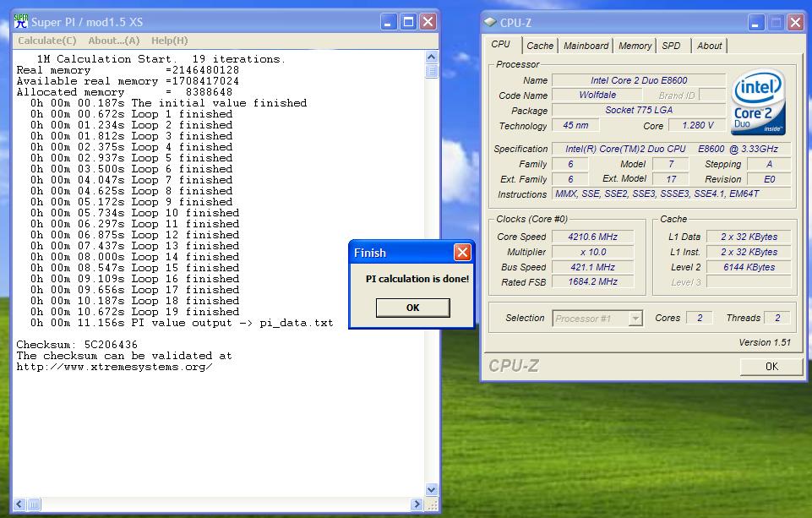This screenshot has width=812, height=518.
Task: Click the CPU-Z title bar icon
Action: point(490,22)
